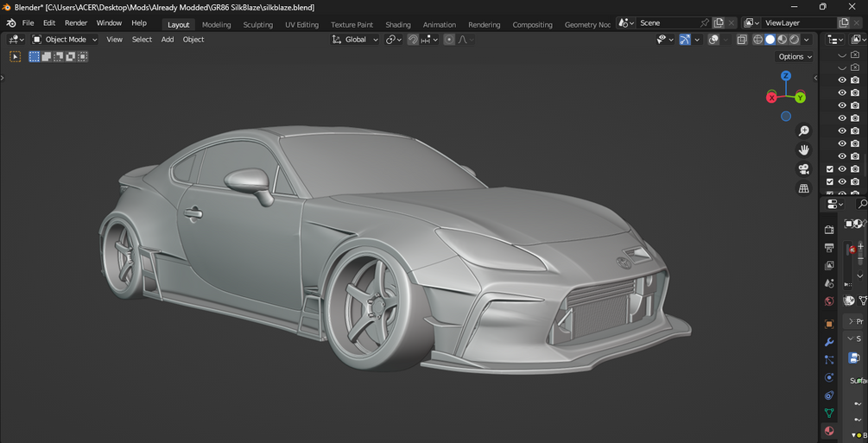
Task: Switch to the Modeling workspace tab
Action: [216, 25]
